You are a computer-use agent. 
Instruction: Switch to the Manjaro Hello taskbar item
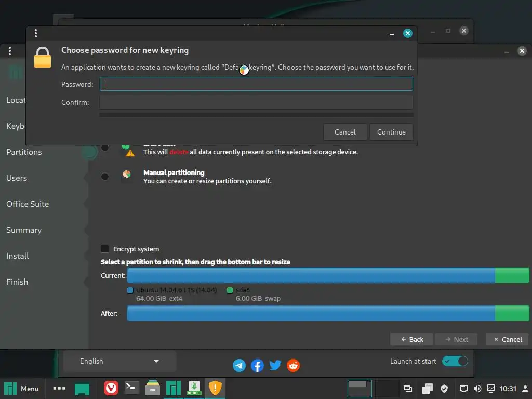coord(174,388)
